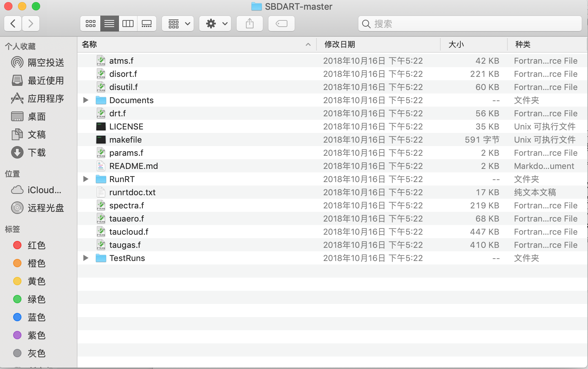The image size is (588, 369).
Task: Switch to gallery view
Action: click(147, 24)
